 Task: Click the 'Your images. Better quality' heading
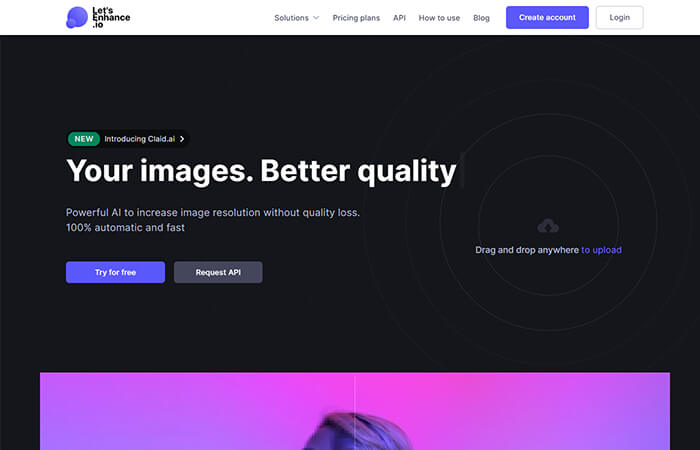click(261, 171)
